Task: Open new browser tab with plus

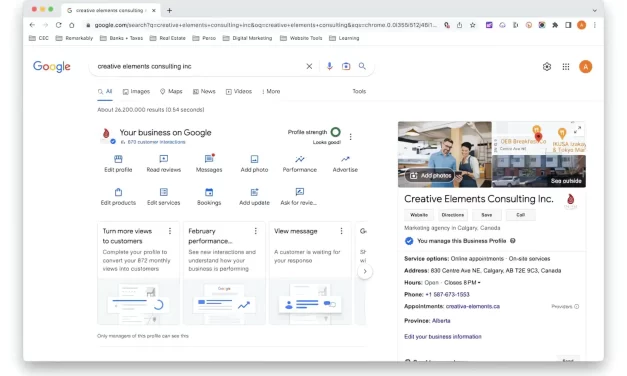Action: 169,10
